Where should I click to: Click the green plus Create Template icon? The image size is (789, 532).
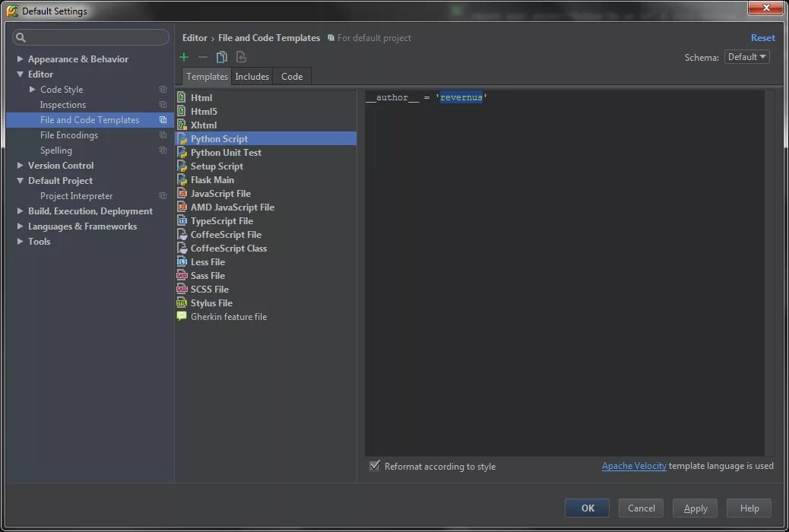click(x=184, y=57)
